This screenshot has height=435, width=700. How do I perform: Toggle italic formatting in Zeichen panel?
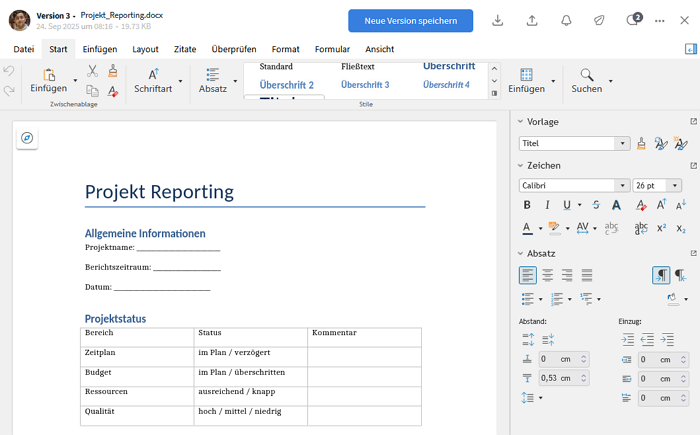point(547,205)
